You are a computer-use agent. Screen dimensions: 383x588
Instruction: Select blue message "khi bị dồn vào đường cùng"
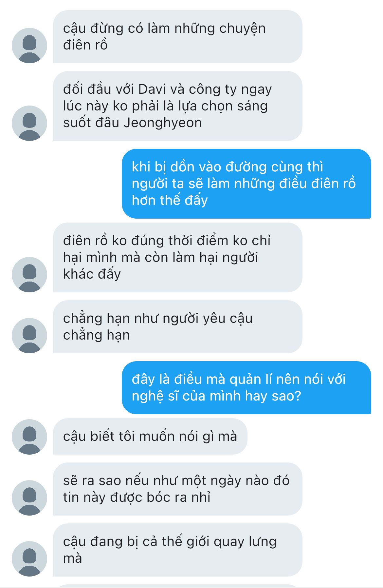pos(246,184)
